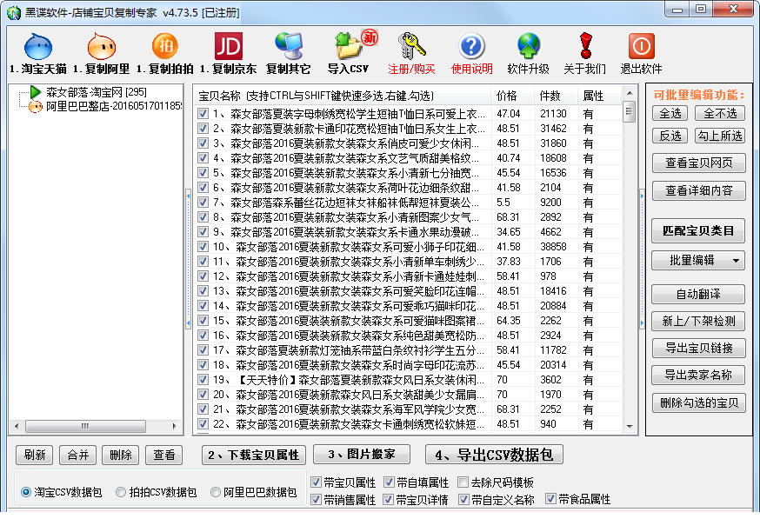Start 3、图片搬家

362,455
